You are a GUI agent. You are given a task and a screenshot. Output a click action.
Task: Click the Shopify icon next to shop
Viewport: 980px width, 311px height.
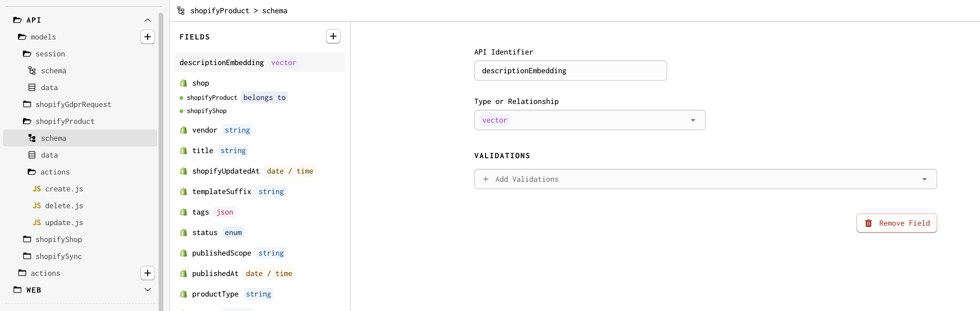(183, 83)
